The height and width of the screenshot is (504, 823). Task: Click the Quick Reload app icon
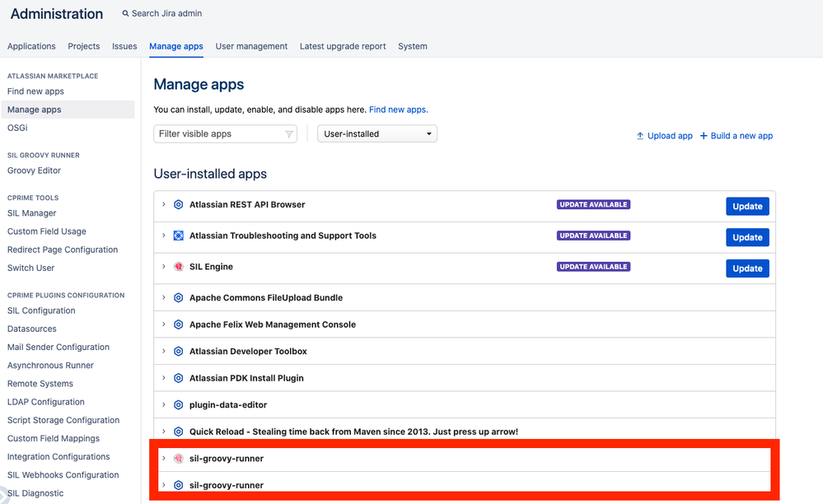click(x=179, y=432)
